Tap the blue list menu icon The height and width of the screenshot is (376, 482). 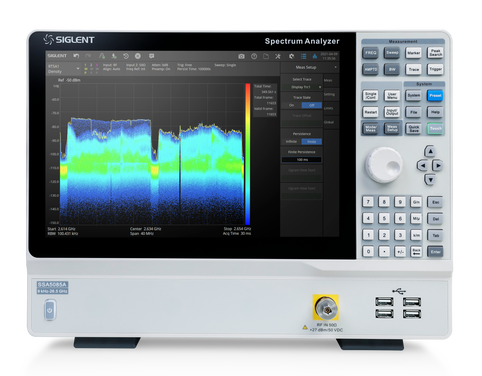[303, 56]
